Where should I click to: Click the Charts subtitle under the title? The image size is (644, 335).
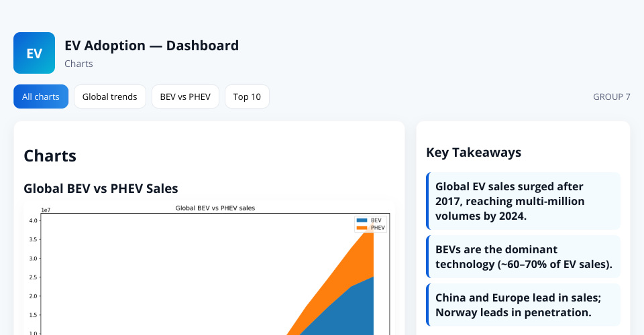coord(78,64)
